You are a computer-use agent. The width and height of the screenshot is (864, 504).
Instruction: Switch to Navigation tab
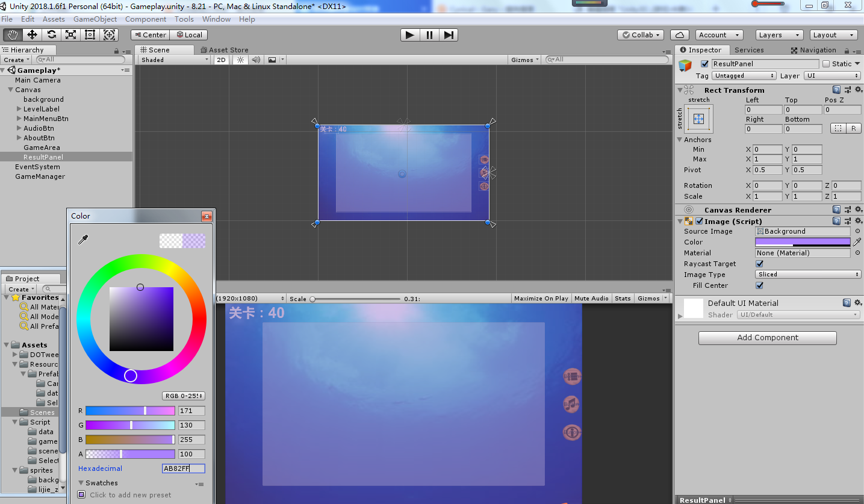point(813,50)
